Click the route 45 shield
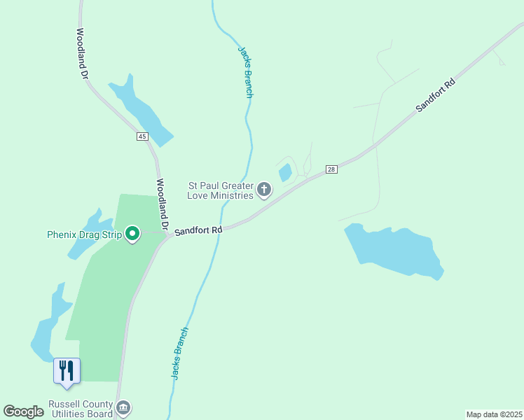 142,136
